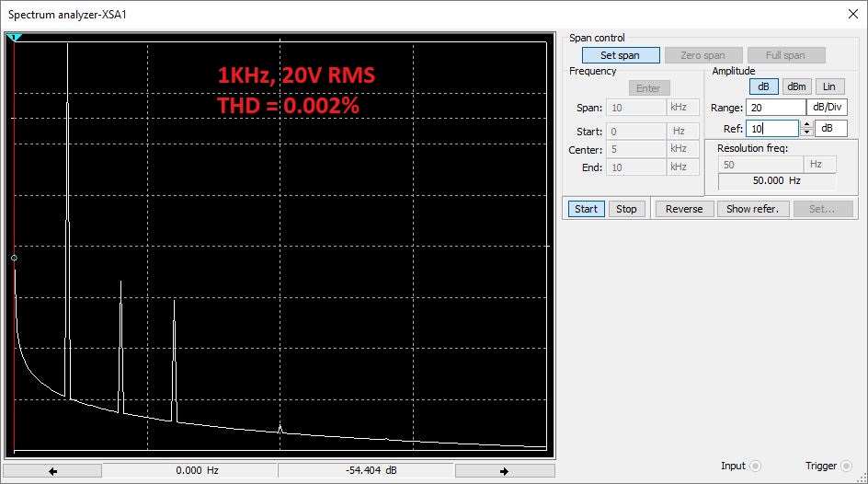The width and height of the screenshot is (868, 484).
Task: Click the disabled Set... button
Action: point(823,209)
